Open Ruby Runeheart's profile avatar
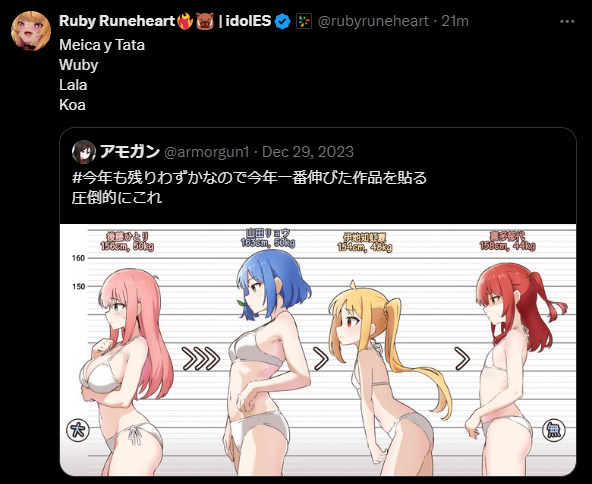This screenshot has height=484, width=592. [31, 31]
